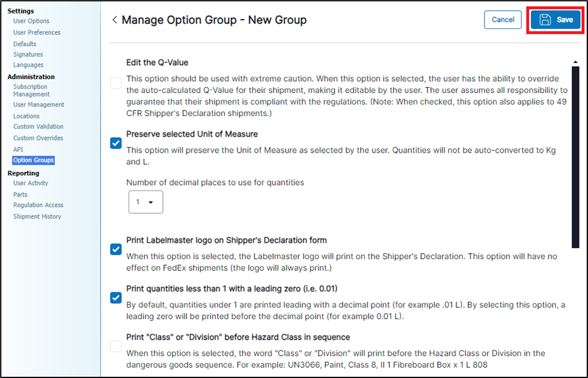Enable the Edit the Q-Value checkbox
Viewport: 588px width, 378px height.
(116, 83)
